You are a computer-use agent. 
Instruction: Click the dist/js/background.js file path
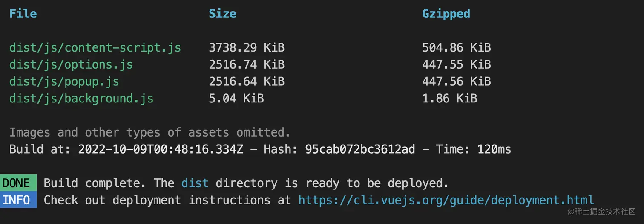[81, 99]
